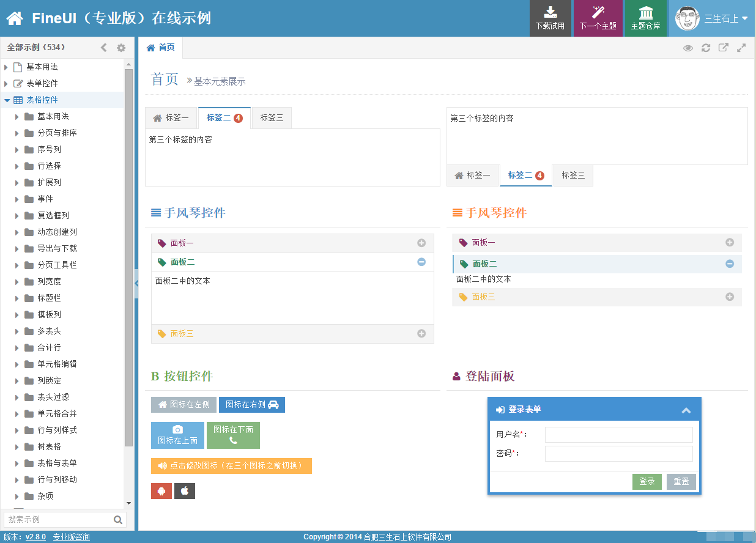Expand 面板一 plus icon in the blue accordion

(x=421, y=243)
